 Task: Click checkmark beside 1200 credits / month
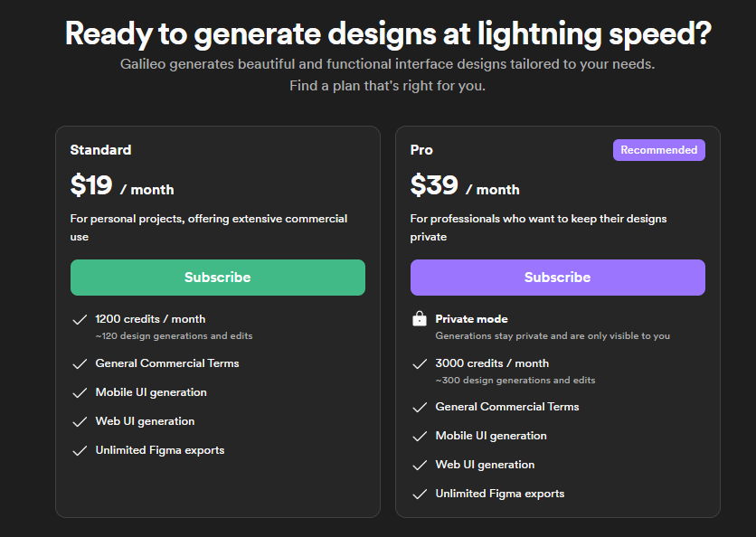coord(79,319)
